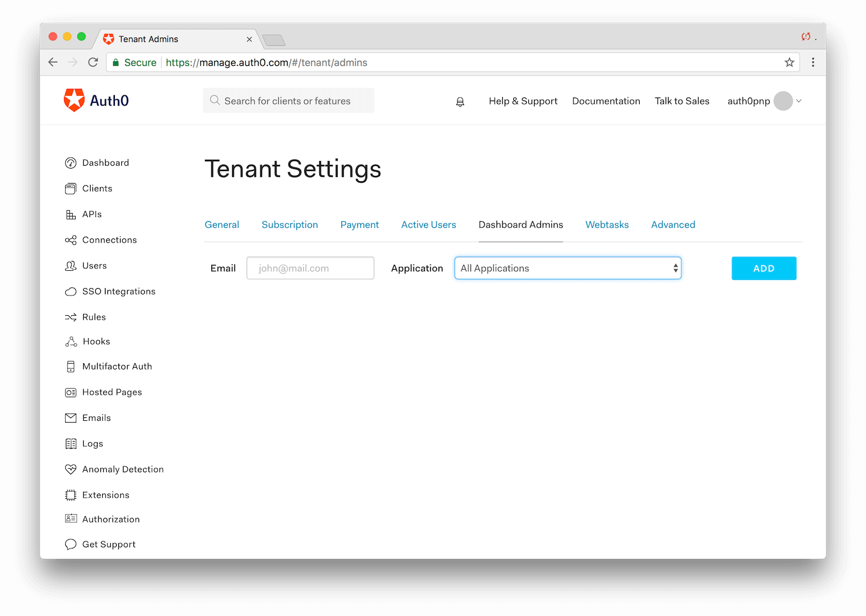
Task: Open the Active Users tab
Action: click(428, 225)
